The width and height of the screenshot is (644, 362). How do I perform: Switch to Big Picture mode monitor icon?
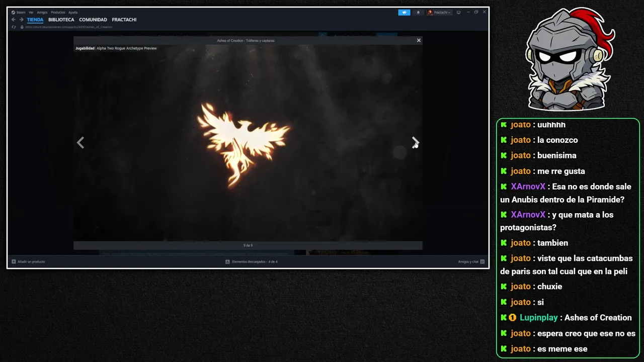458,13
